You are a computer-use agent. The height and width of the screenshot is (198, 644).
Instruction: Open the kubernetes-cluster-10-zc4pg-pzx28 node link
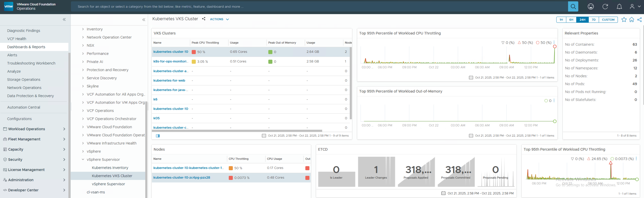[x=182, y=178]
